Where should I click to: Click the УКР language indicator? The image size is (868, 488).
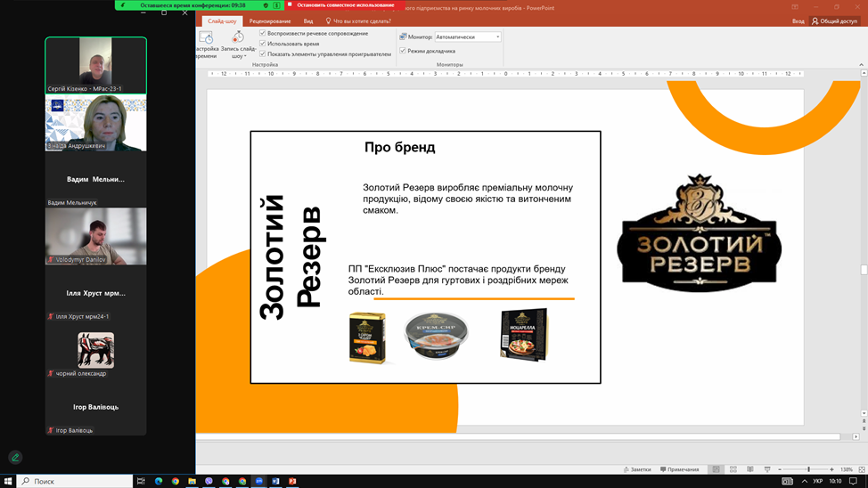(x=817, y=481)
